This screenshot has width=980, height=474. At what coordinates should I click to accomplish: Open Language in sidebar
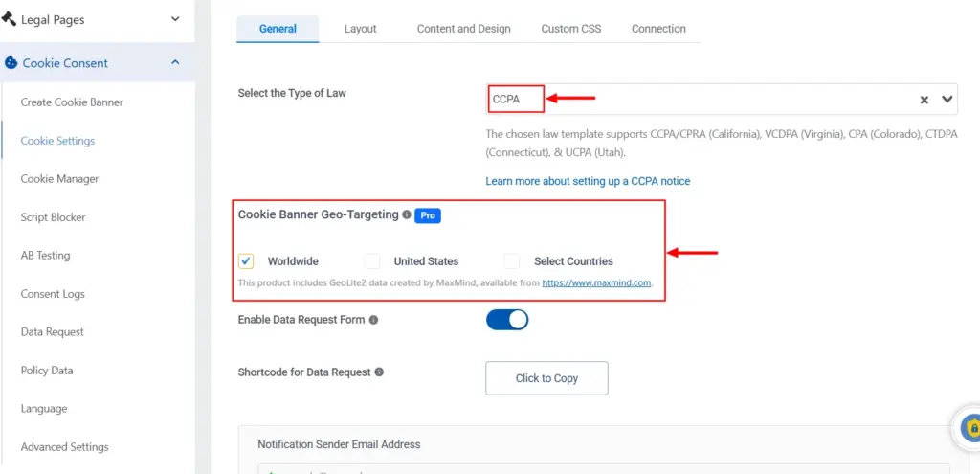point(44,409)
